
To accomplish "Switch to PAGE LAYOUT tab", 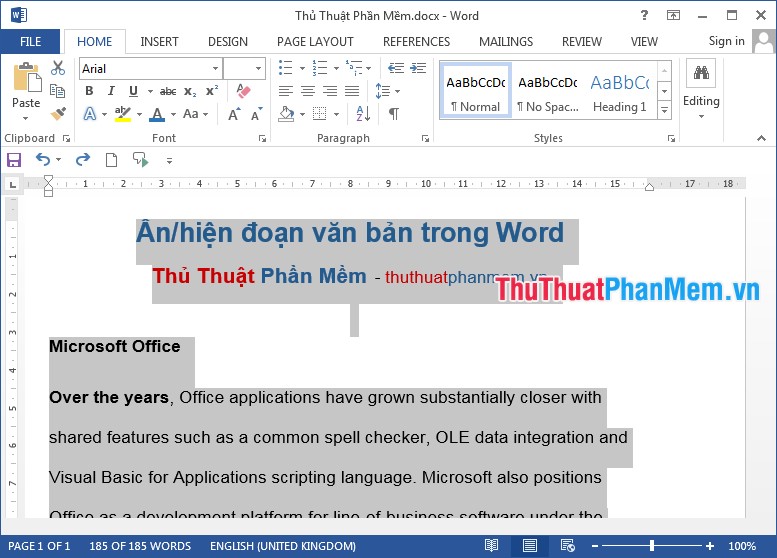I will [x=315, y=42].
